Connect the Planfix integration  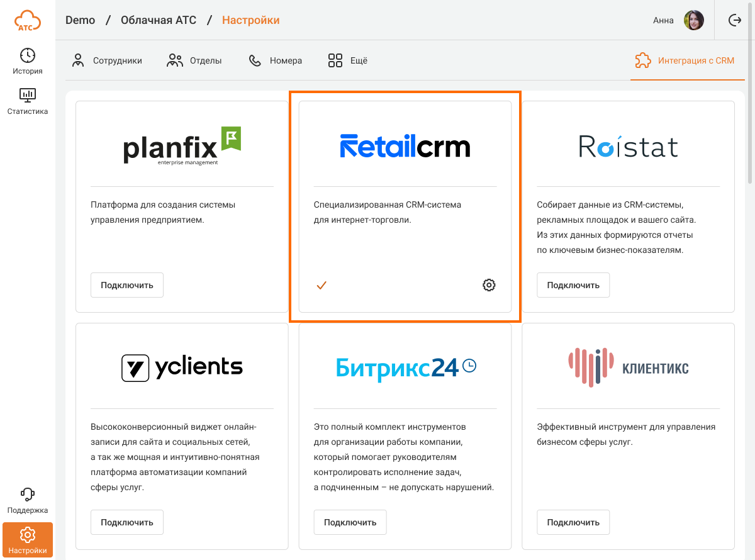pos(127,285)
